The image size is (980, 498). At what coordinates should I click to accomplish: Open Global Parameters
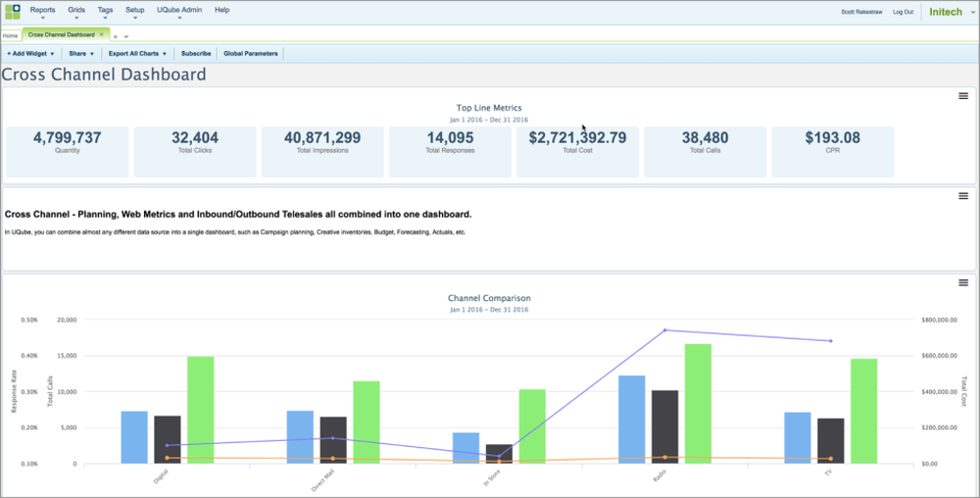point(251,54)
